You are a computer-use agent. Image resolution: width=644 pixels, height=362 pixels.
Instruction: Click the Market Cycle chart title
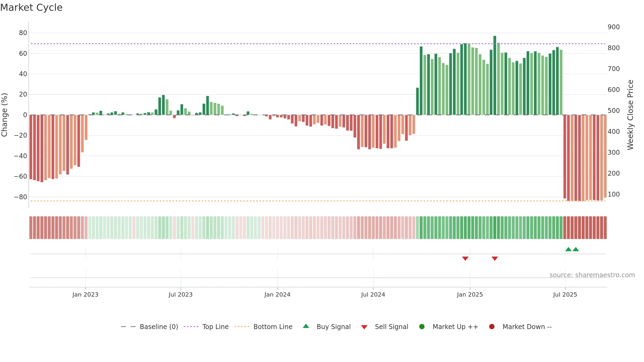point(31,8)
